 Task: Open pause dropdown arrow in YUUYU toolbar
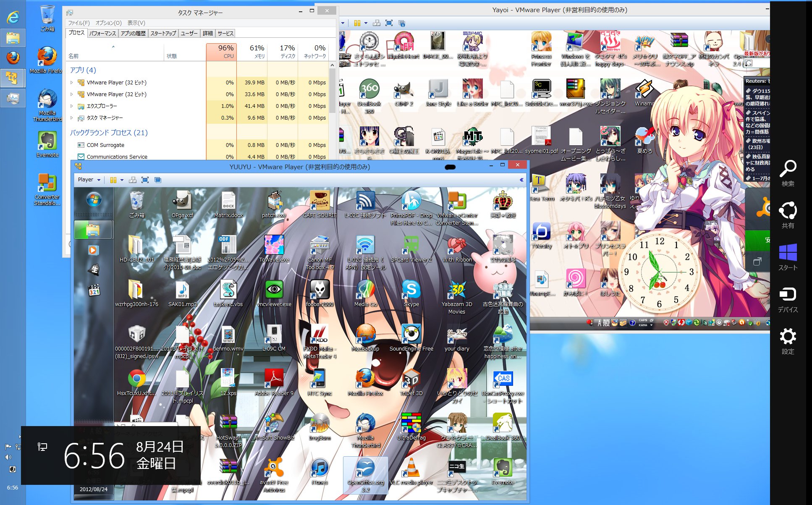[x=122, y=180]
